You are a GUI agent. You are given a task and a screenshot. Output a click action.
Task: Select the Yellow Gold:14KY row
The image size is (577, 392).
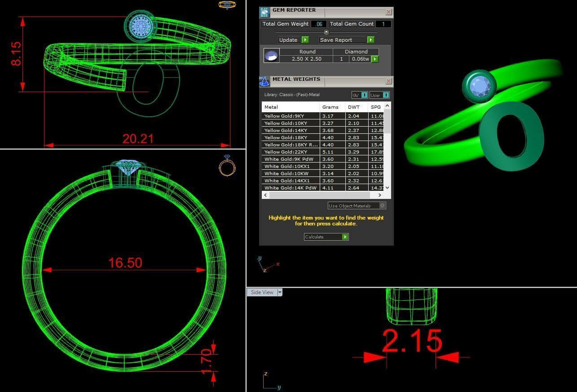[x=323, y=130]
